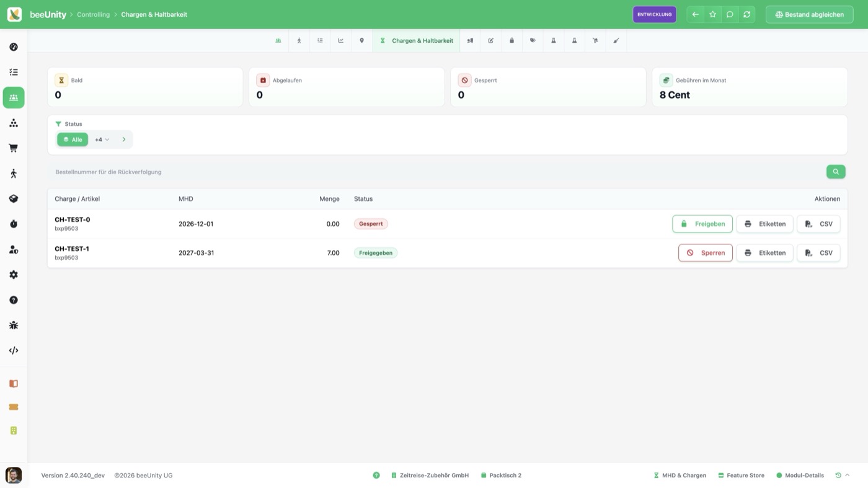868x488 pixels.
Task: Click the Gesperrt status badge
Action: [x=371, y=224]
